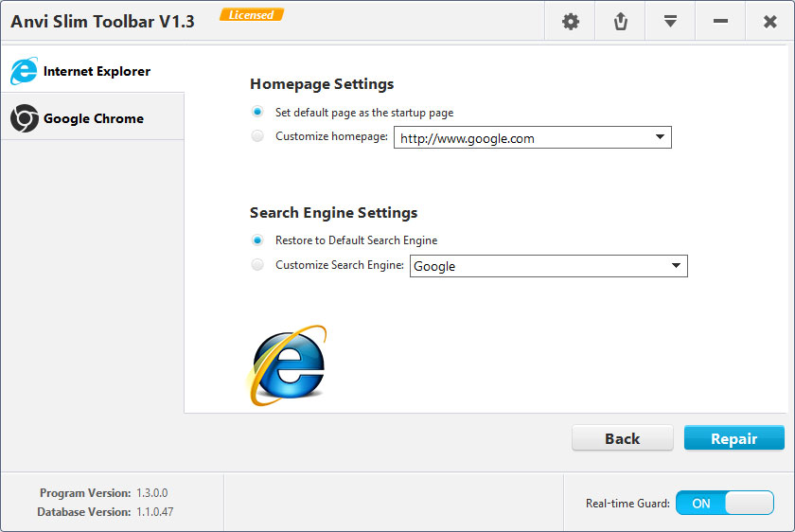Expand the homepage URL dropdown arrow
The image size is (795, 532).
click(x=660, y=138)
